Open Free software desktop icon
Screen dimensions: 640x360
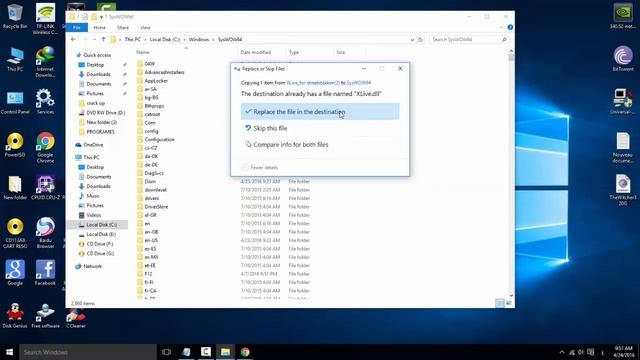coord(45,316)
